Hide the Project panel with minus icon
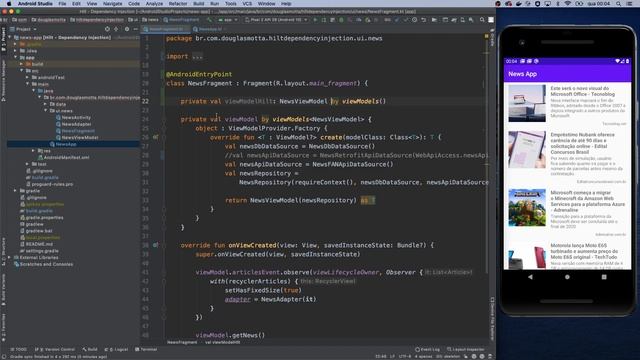 (136, 29)
